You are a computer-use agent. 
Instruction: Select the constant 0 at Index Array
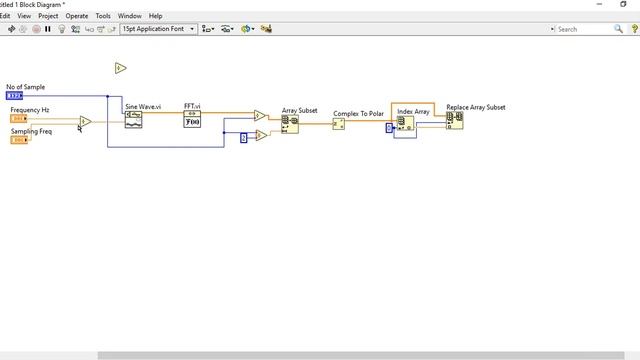(x=389, y=128)
